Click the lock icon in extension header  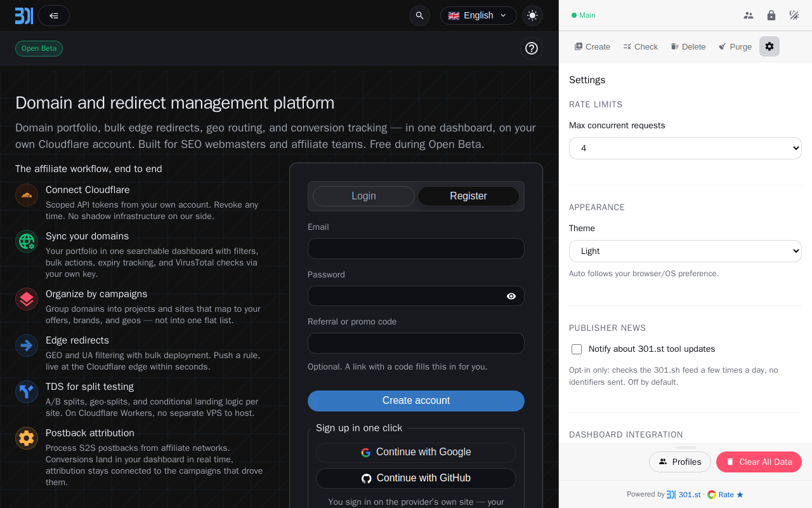[771, 15]
